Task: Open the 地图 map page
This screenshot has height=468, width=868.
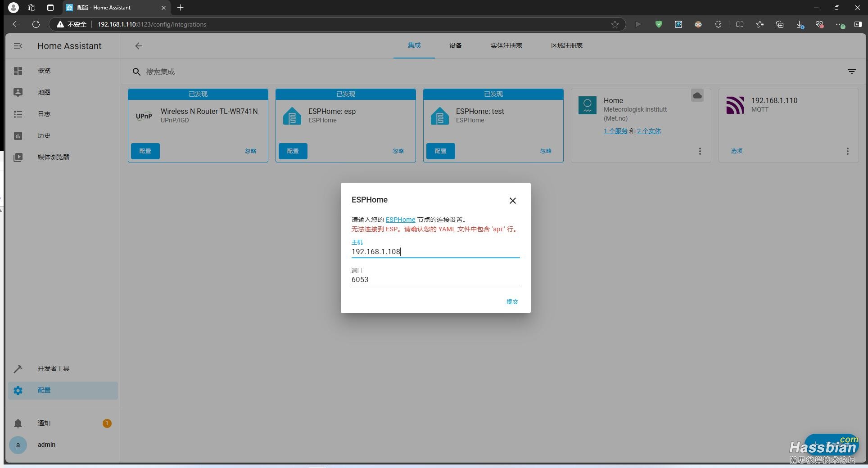Action: (63, 92)
